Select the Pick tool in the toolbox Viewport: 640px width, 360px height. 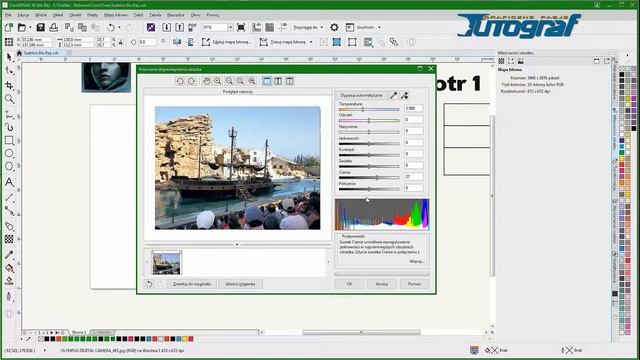9,57
